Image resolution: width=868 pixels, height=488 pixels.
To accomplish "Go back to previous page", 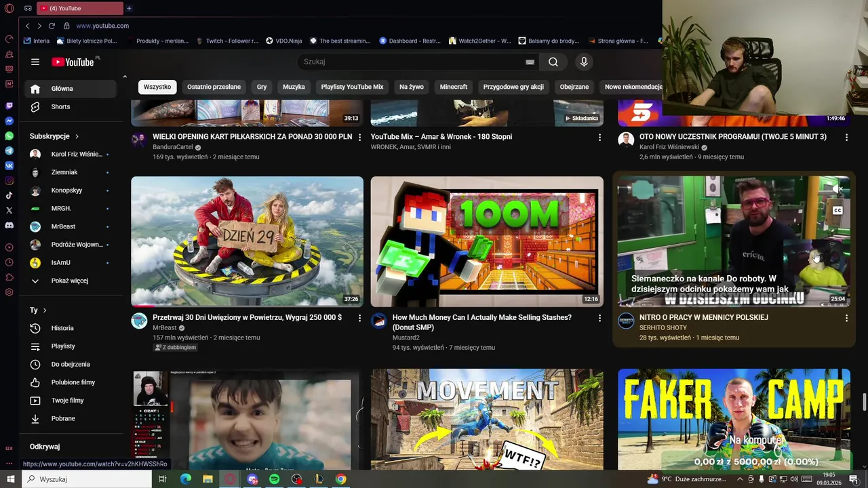I will (27, 26).
